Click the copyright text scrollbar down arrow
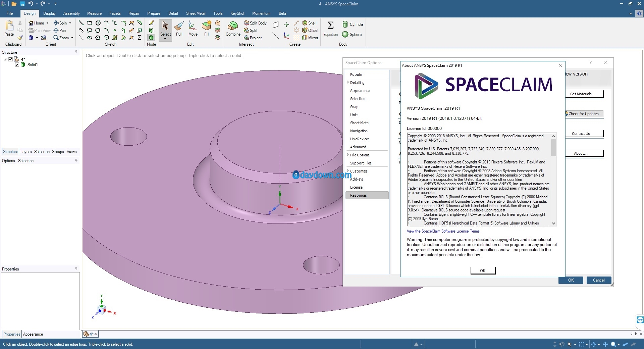 (553, 223)
